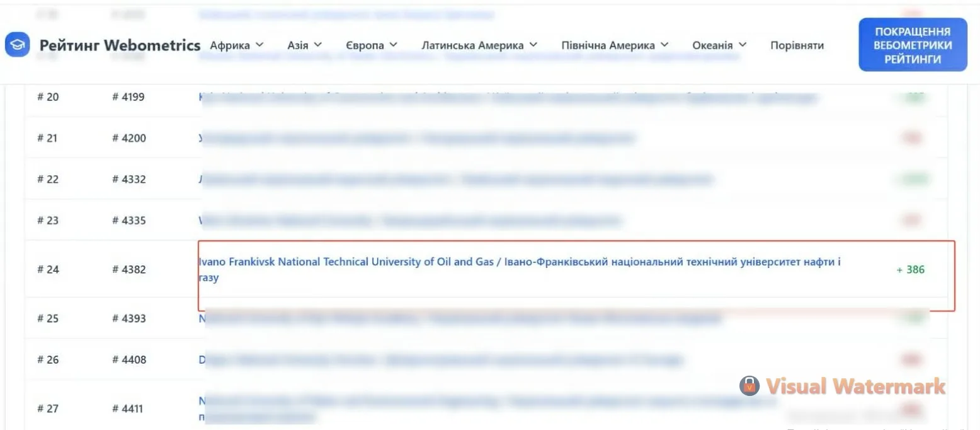Click the # 4332 world rank cell
Screen dimensions: 980x430
[x=129, y=179]
